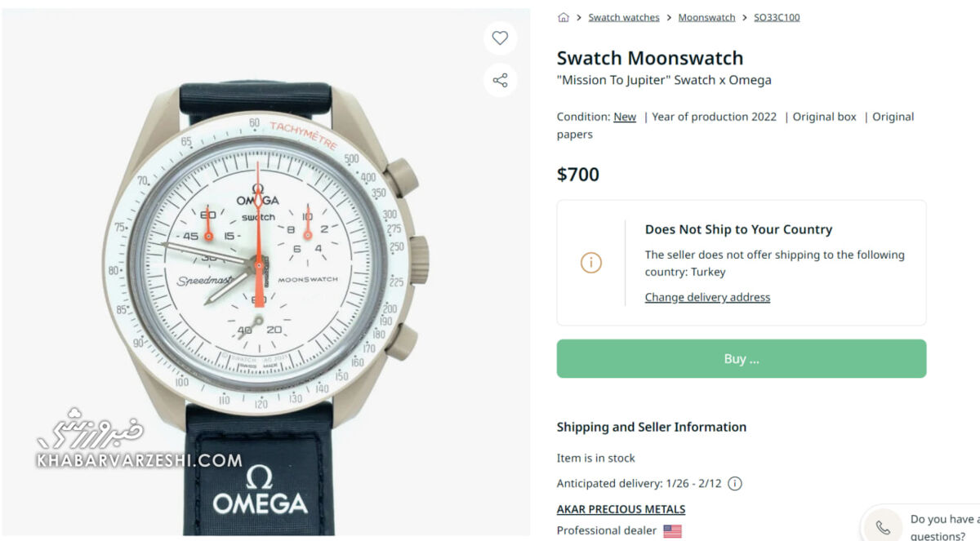This screenshot has width=980, height=541.
Task: Open SO33C100 reference breadcrumb
Action: click(x=777, y=17)
